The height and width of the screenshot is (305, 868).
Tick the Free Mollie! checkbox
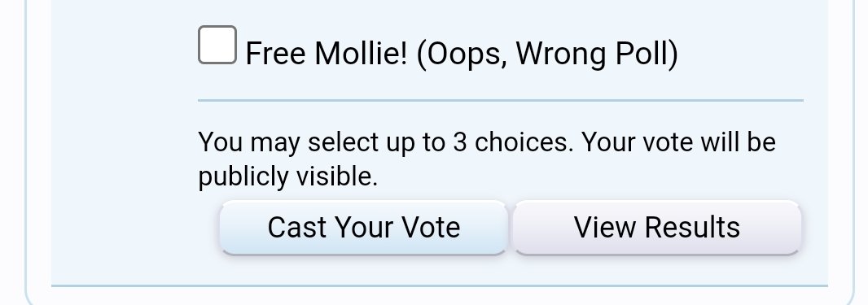(217, 45)
